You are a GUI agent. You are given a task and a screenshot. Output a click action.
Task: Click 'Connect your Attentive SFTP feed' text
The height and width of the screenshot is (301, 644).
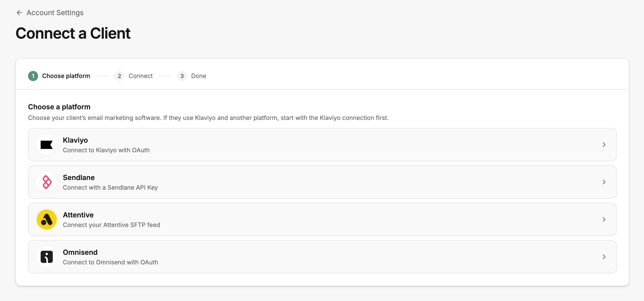(111, 225)
